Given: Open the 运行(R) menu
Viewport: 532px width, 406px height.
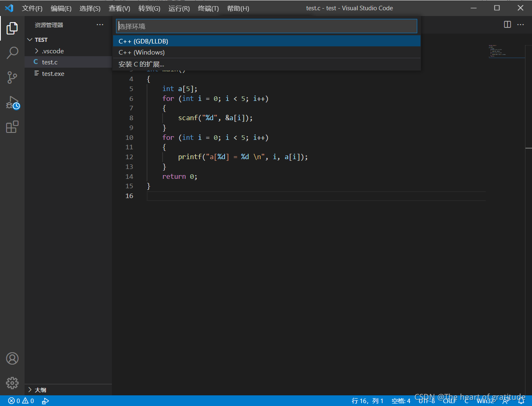Looking at the screenshot, I should 179,8.
